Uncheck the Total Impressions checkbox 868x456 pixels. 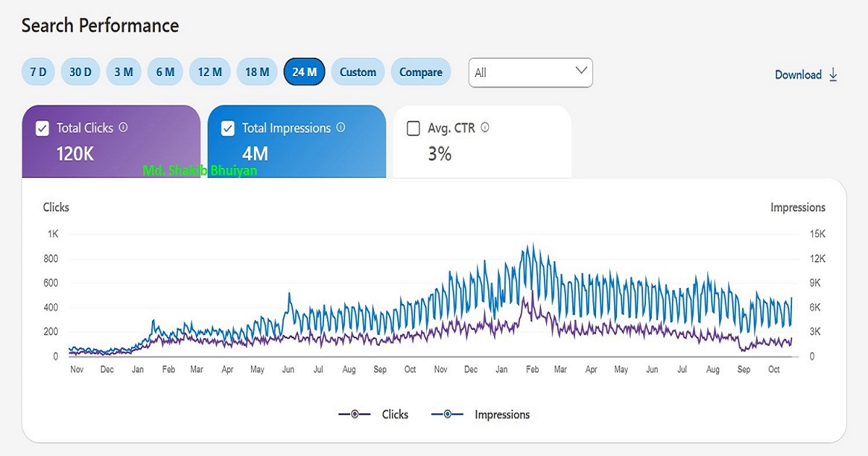tap(228, 129)
